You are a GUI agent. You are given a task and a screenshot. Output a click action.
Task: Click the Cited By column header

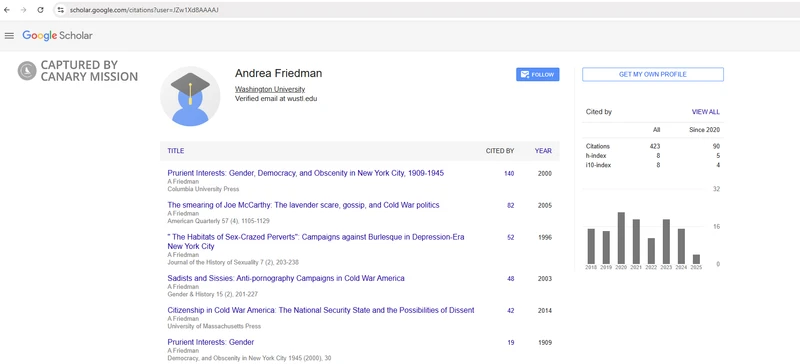pos(499,151)
